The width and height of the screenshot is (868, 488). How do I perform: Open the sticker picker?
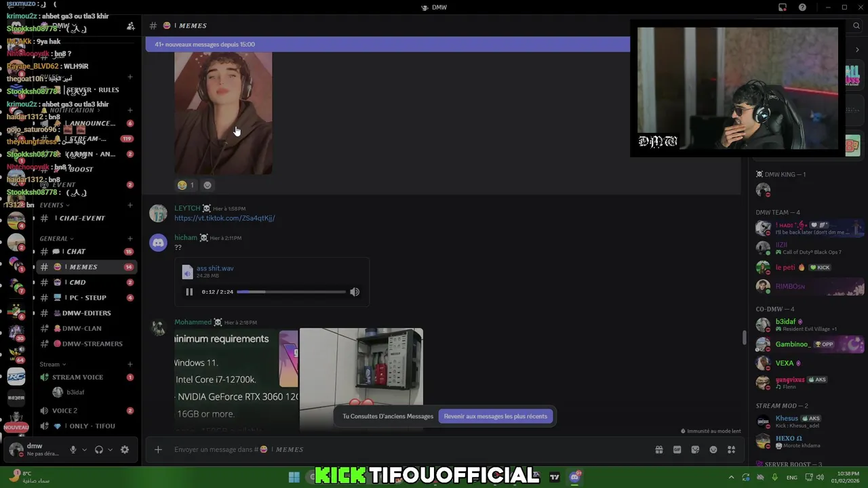click(x=695, y=449)
